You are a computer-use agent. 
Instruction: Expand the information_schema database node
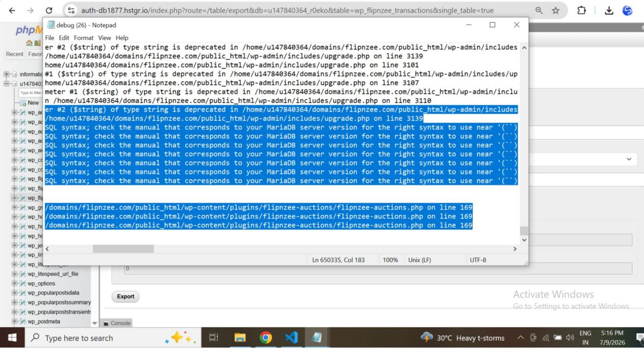tap(6, 75)
